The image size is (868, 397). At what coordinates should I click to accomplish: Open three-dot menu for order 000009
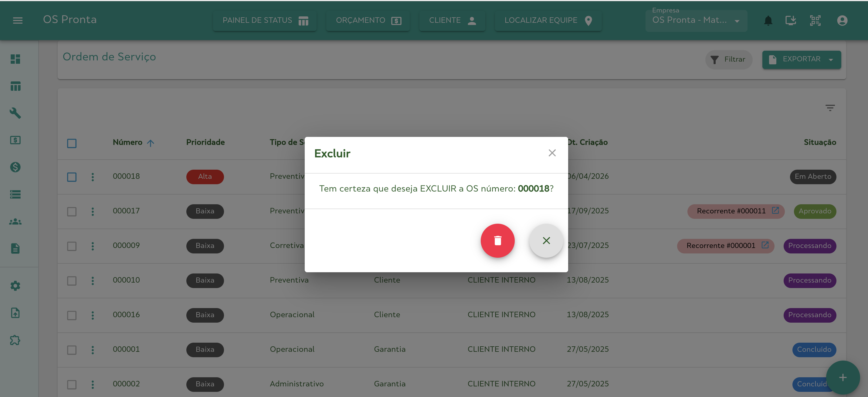pyautogui.click(x=93, y=246)
